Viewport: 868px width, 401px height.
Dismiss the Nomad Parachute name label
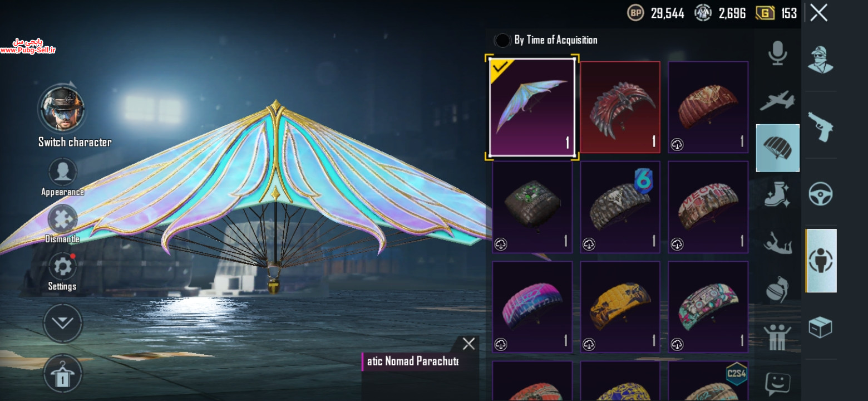click(468, 344)
